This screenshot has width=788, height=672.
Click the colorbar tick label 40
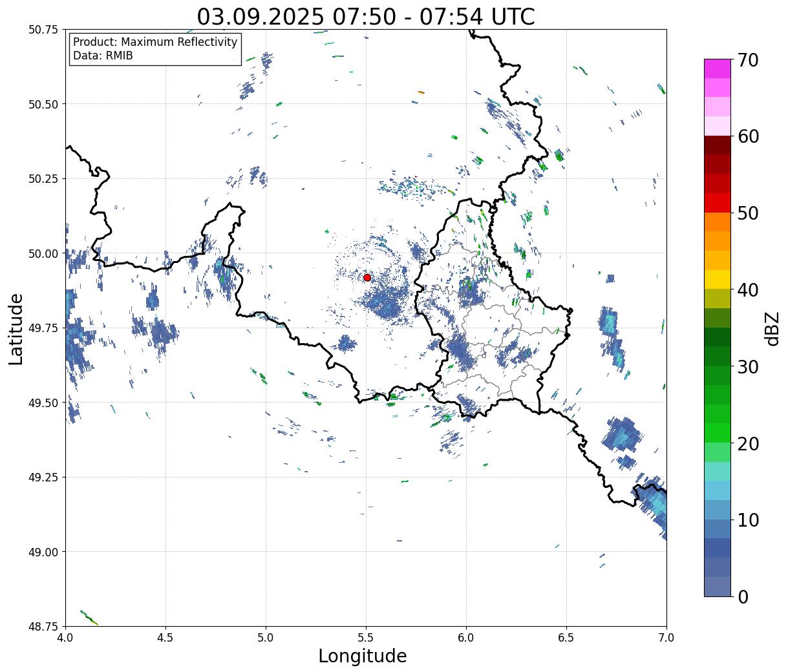(747, 289)
